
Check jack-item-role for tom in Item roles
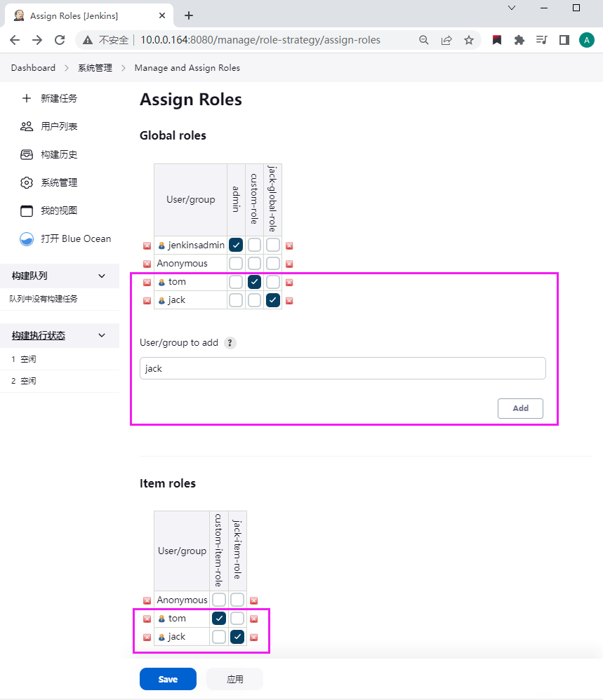[237, 619]
